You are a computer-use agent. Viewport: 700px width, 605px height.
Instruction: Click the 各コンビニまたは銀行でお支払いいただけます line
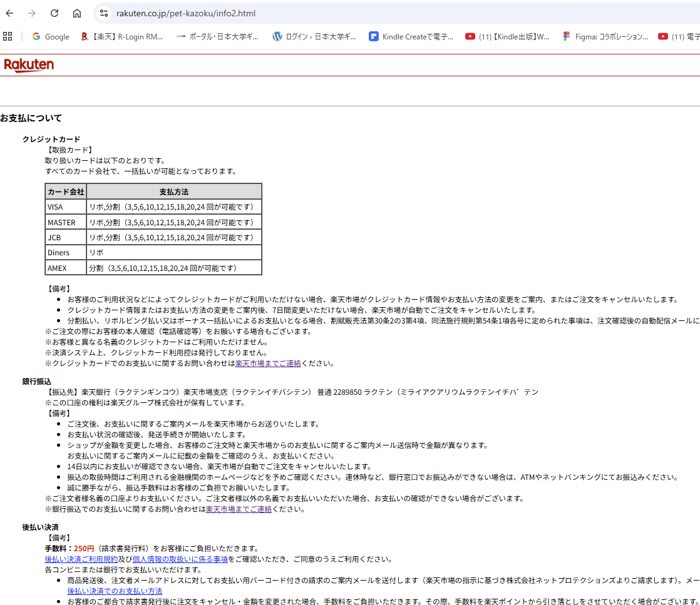[123, 570]
